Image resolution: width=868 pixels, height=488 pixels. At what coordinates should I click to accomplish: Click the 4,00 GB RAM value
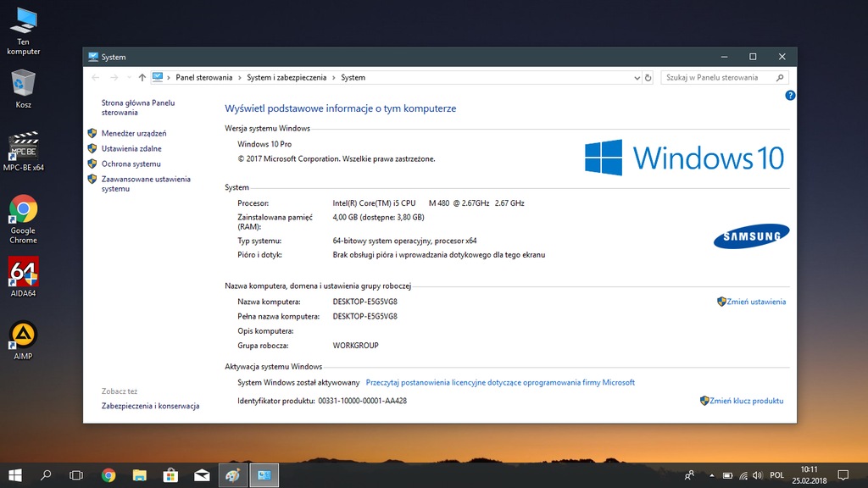click(379, 218)
